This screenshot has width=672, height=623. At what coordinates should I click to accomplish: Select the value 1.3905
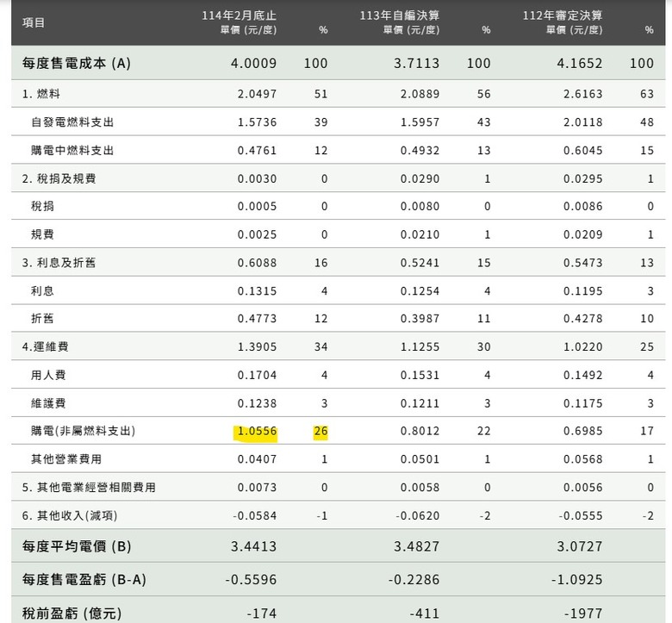(x=257, y=347)
